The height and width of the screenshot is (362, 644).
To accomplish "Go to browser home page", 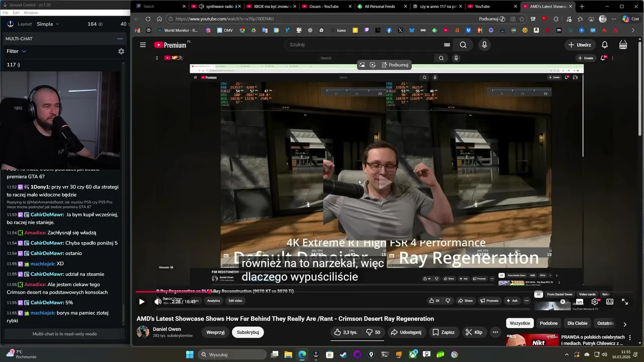I will (159, 19).
